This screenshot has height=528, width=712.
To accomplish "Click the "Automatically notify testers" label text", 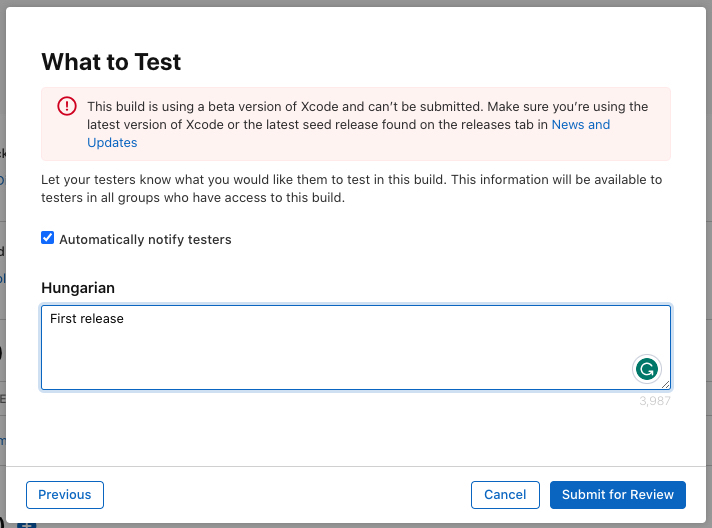I will (x=145, y=239).
